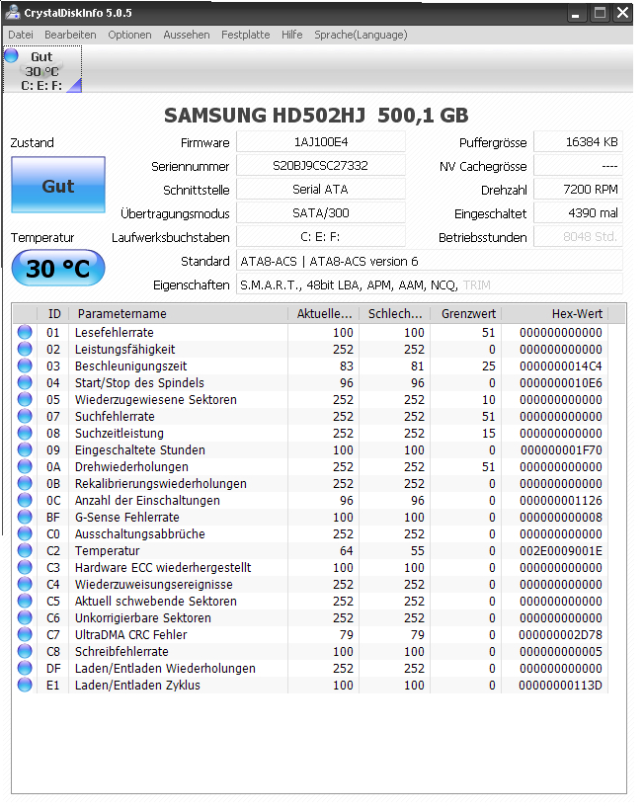Image resolution: width=644 pixels, height=812 pixels.
Task: Click hex value 000000002D78
Action: click(x=561, y=635)
